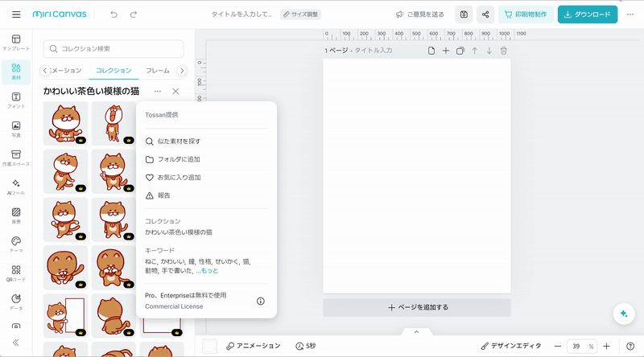
Task: Select お気に入り追加 menu item
Action: tap(206, 177)
